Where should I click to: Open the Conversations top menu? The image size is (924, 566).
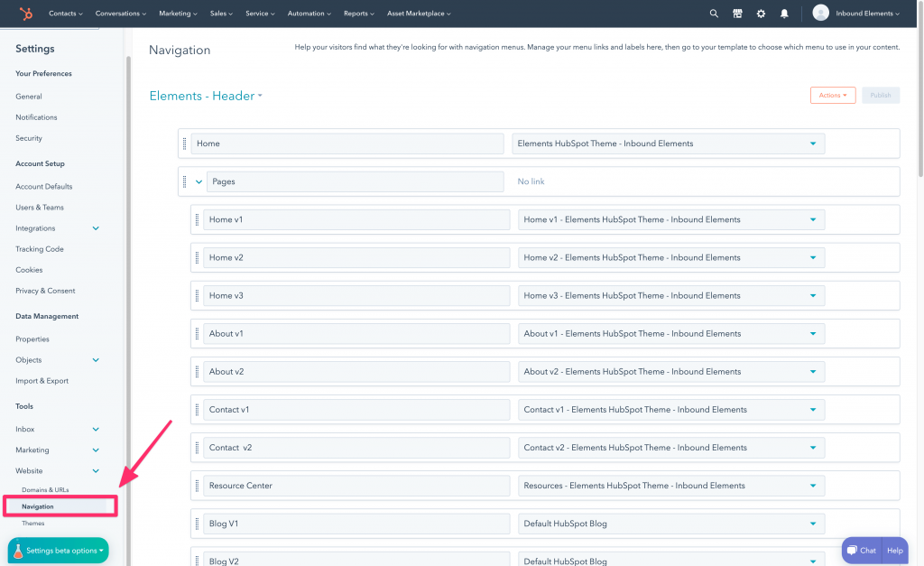(121, 13)
